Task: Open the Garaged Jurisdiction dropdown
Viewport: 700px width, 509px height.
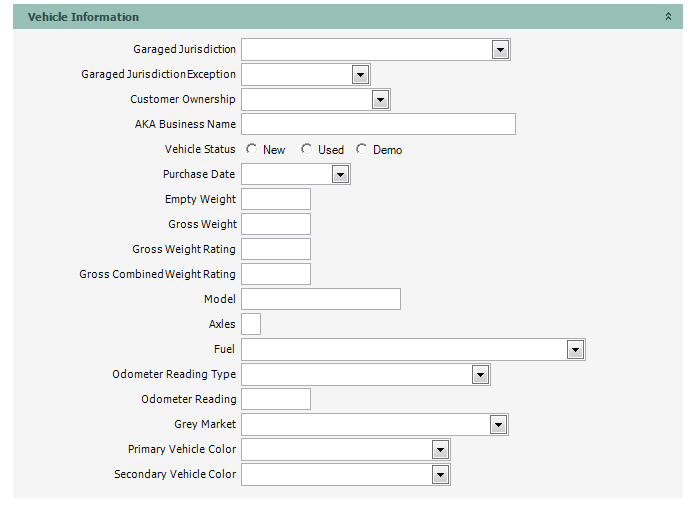Action: pyautogui.click(x=500, y=50)
